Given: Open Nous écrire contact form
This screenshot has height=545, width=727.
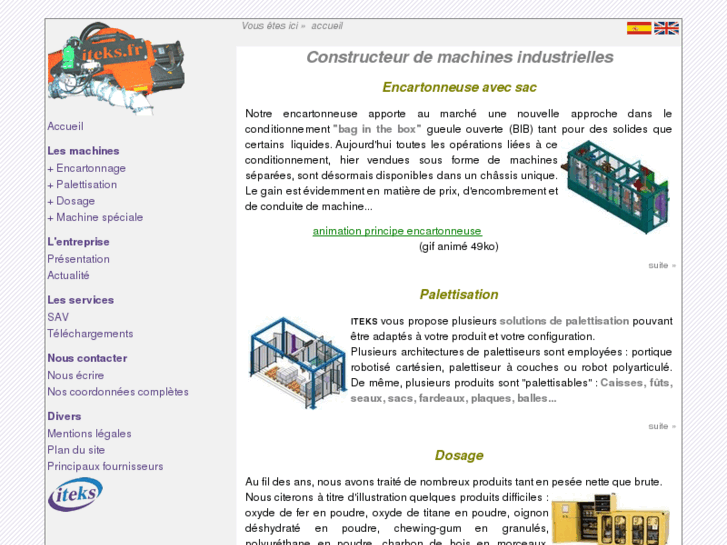Looking at the screenshot, I should tap(76, 375).
